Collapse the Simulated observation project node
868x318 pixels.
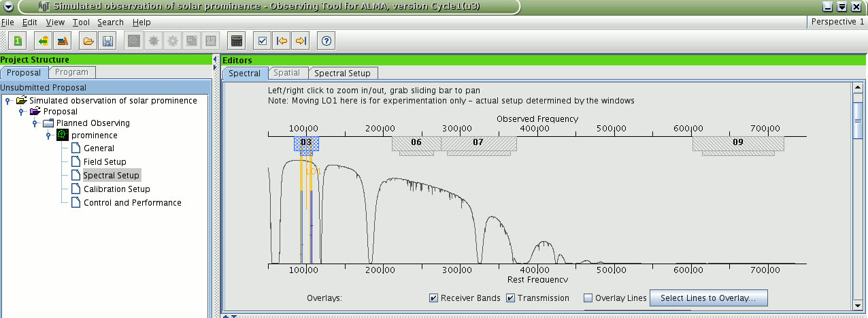coord(7,100)
